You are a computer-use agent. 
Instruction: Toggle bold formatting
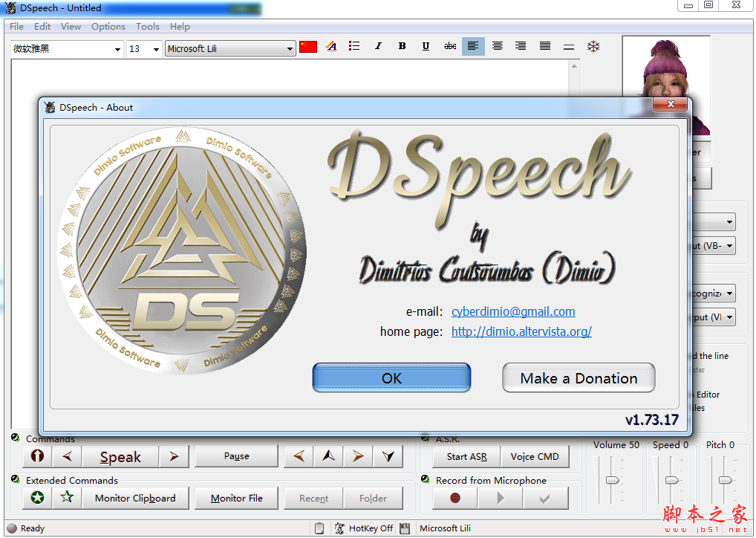pos(402,46)
